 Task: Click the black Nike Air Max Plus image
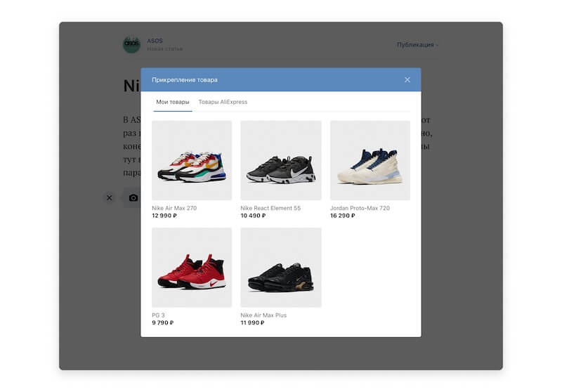tap(281, 267)
